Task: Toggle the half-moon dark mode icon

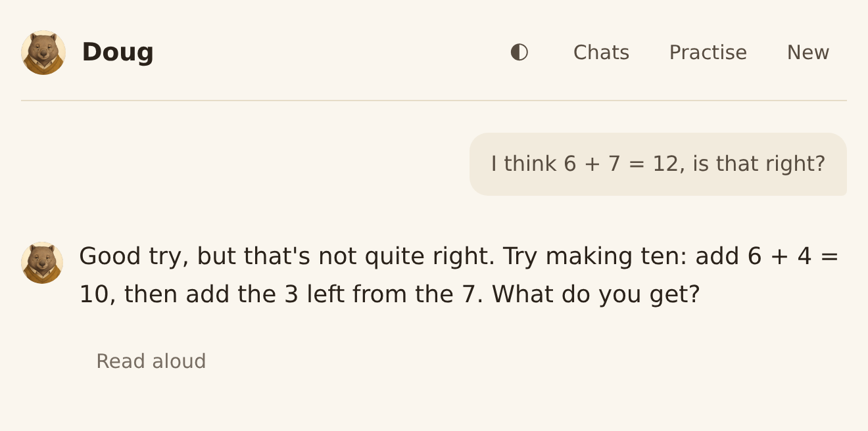Action: click(519, 52)
